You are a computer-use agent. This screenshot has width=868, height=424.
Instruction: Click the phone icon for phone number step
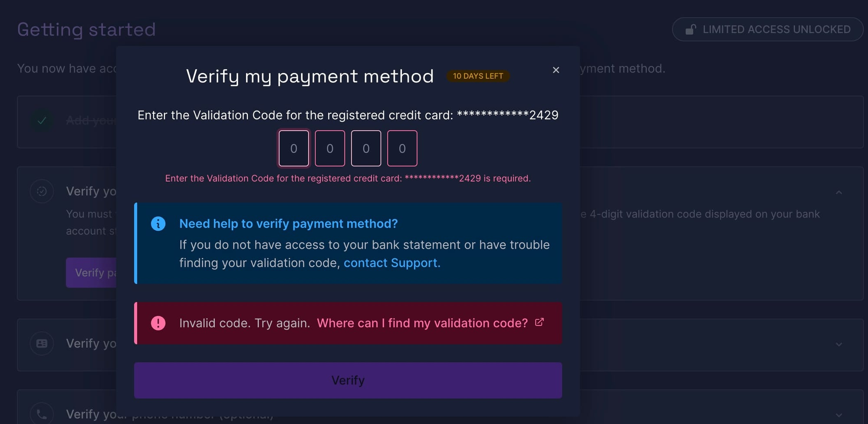point(42,414)
